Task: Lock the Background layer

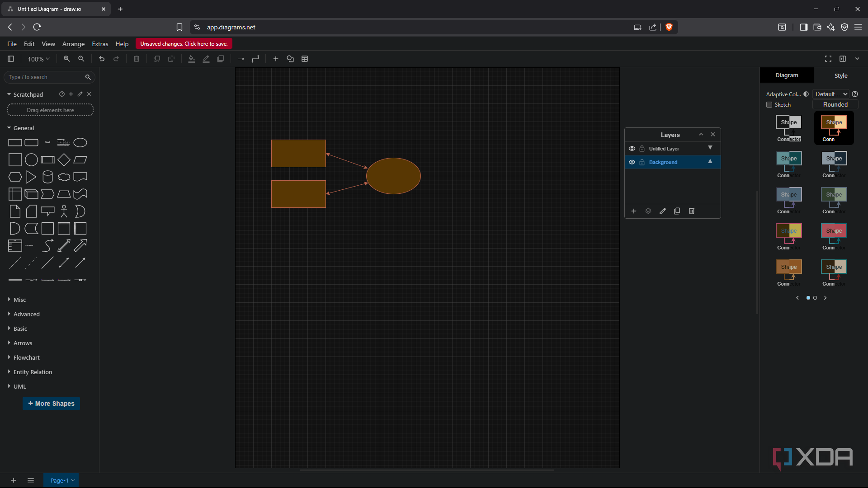Action: click(x=642, y=162)
